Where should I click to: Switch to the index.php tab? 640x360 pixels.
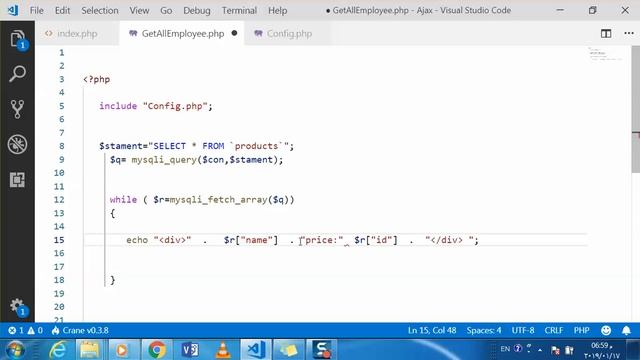coord(77,33)
